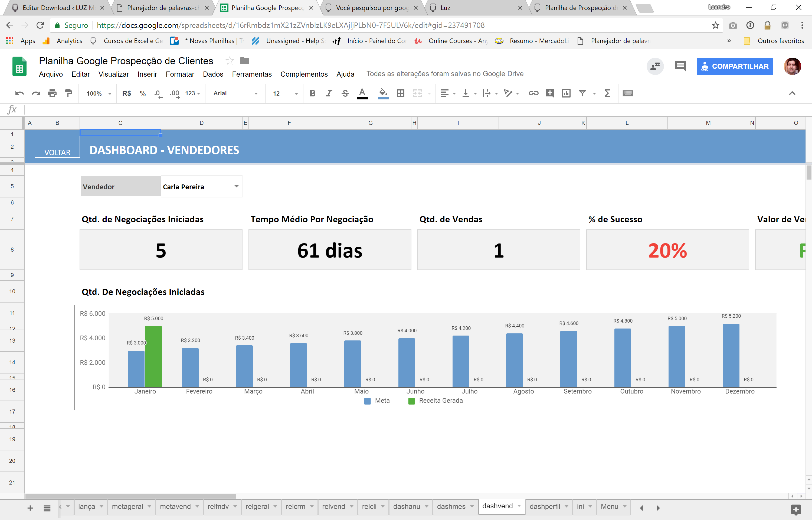Insert a chart
The height and width of the screenshot is (520, 812).
point(566,93)
